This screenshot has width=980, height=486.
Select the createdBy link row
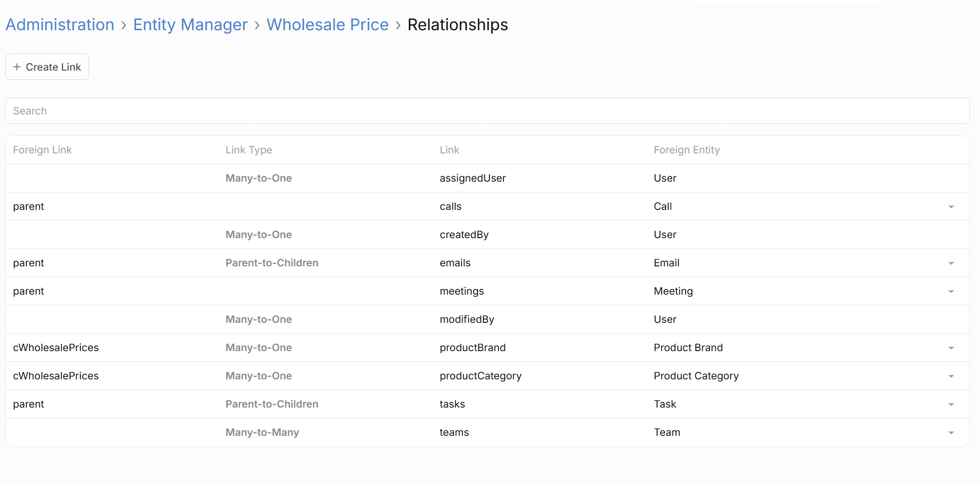click(x=464, y=235)
